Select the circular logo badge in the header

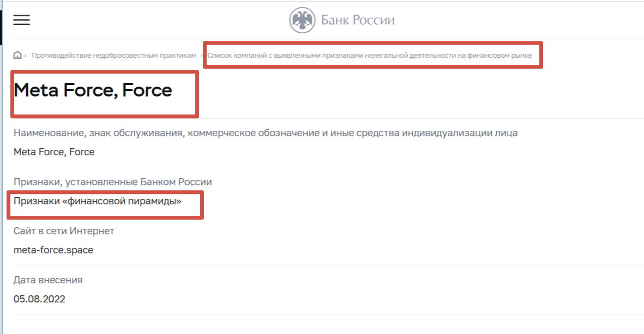(x=303, y=19)
